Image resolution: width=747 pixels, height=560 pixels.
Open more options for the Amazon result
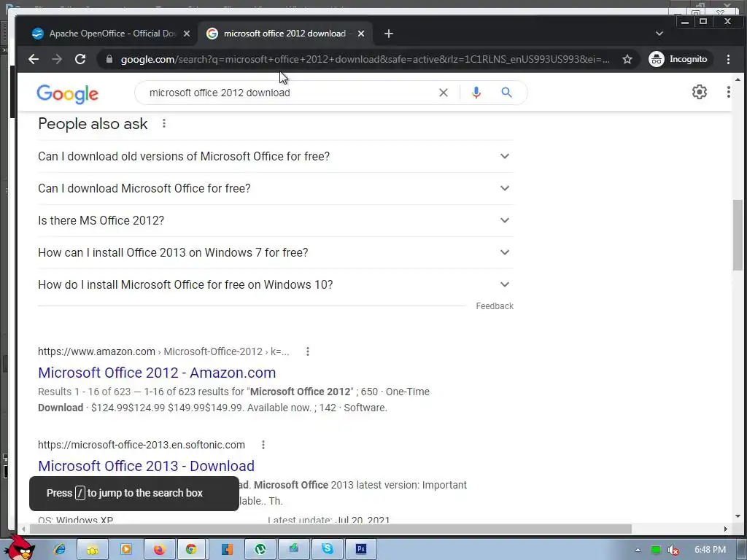pyautogui.click(x=308, y=351)
